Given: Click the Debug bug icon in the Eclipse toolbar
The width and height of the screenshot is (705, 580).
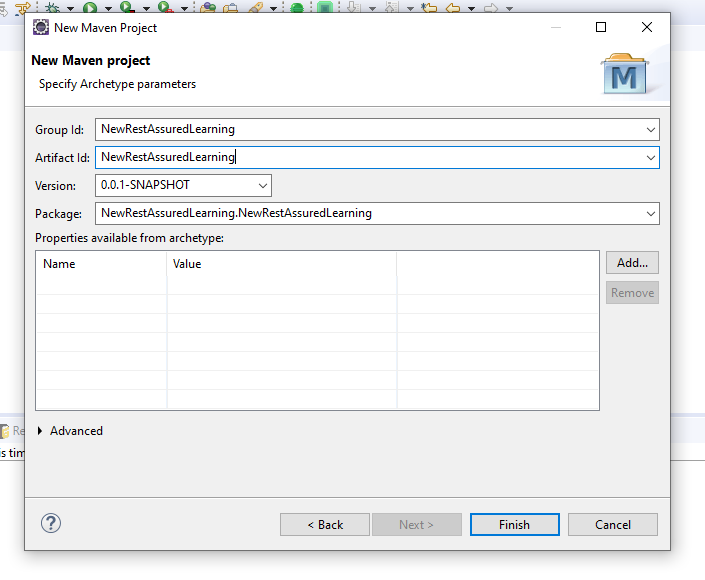Looking at the screenshot, I should [53, 8].
